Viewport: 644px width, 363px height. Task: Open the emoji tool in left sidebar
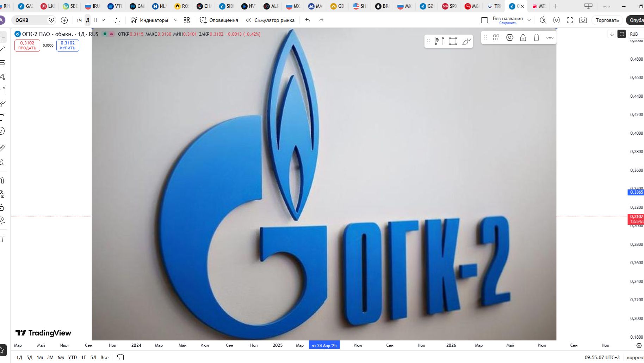click(2, 131)
